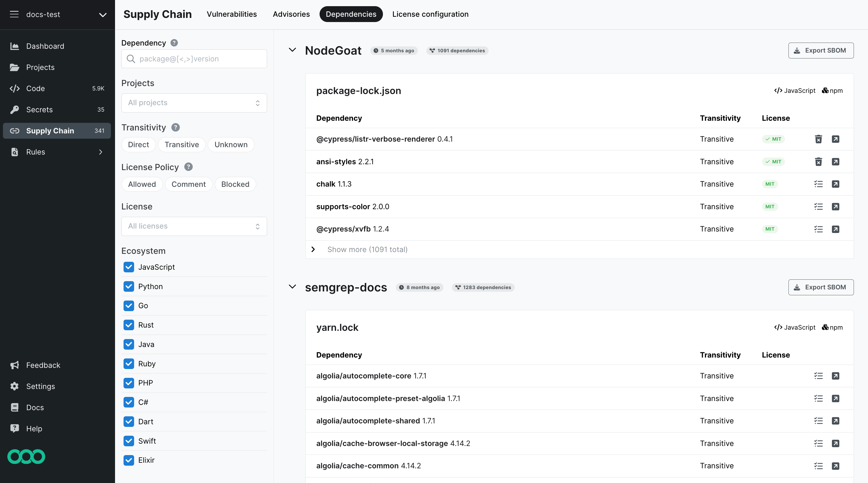This screenshot has width=868, height=483.
Task: Click the trash icon for ansi-styles row
Action: tap(818, 162)
